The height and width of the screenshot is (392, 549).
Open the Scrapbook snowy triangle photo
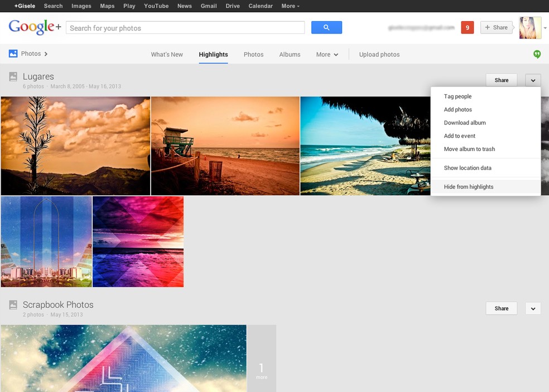pyautogui.click(x=124, y=359)
